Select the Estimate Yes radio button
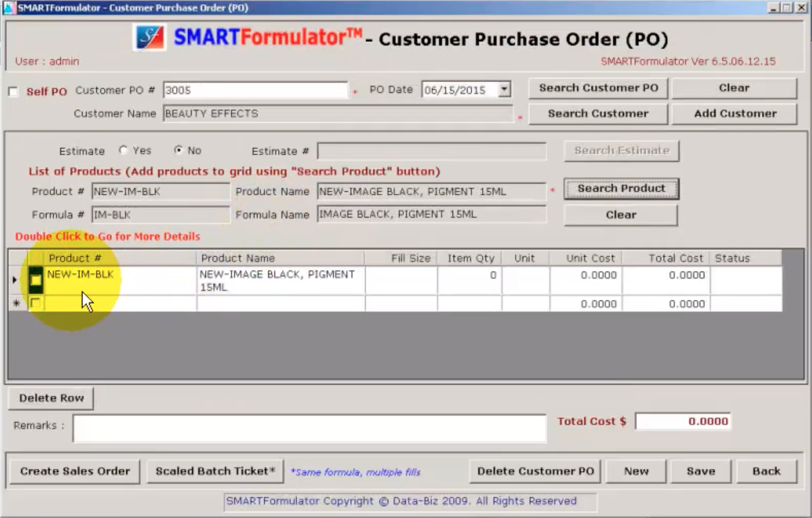Viewport: 812px width, 518px height. tap(124, 150)
